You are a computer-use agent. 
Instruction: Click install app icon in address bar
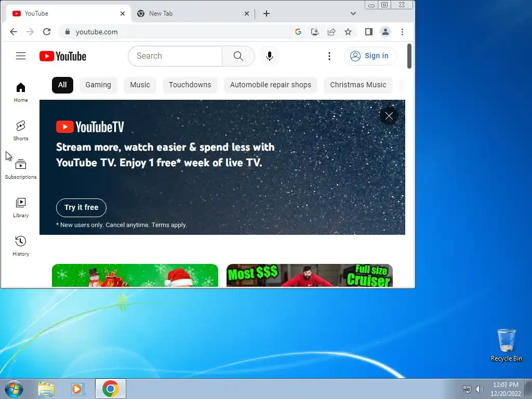(x=315, y=32)
